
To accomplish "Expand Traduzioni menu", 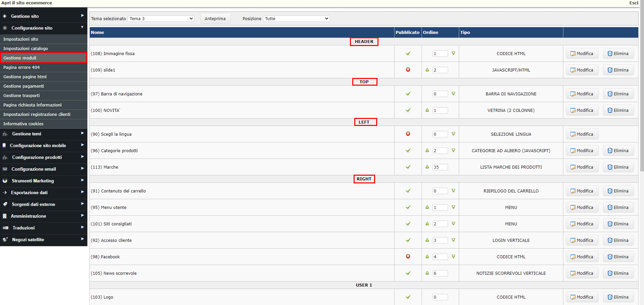I will [44, 228].
